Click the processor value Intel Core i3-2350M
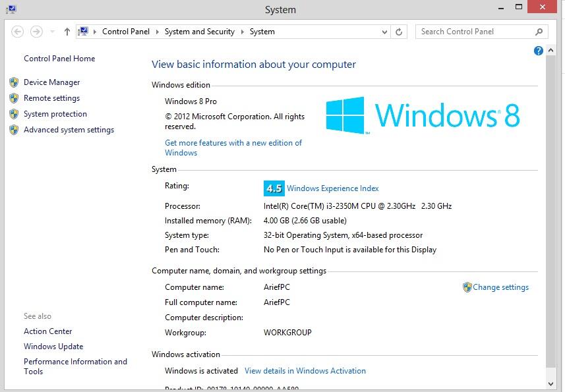The width and height of the screenshot is (565, 392). pos(357,206)
